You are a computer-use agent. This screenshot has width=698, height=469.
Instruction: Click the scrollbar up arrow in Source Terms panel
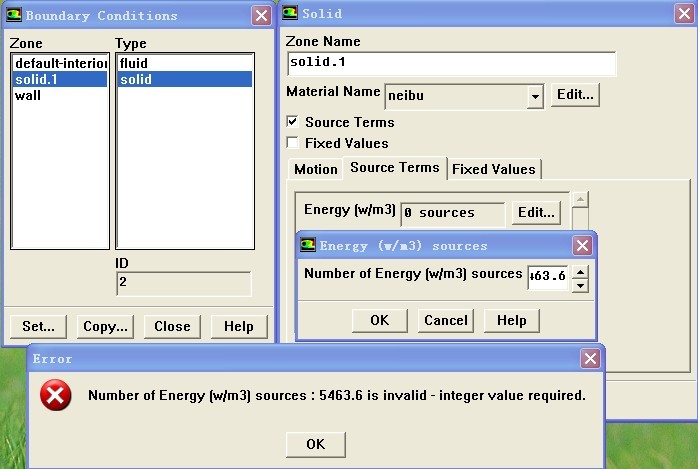(581, 199)
